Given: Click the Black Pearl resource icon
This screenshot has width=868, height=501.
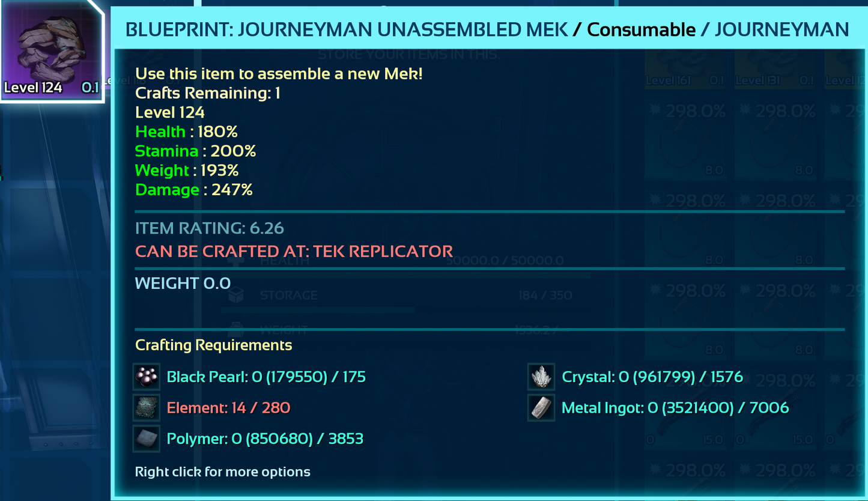Looking at the screenshot, I should (147, 377).
